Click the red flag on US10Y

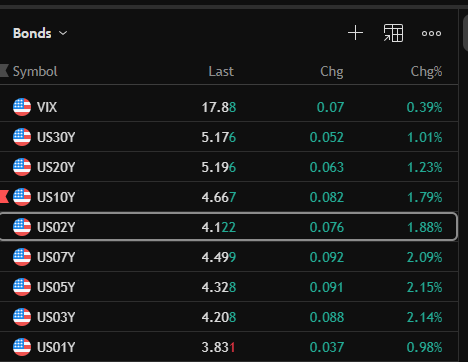tap(4, 197)
